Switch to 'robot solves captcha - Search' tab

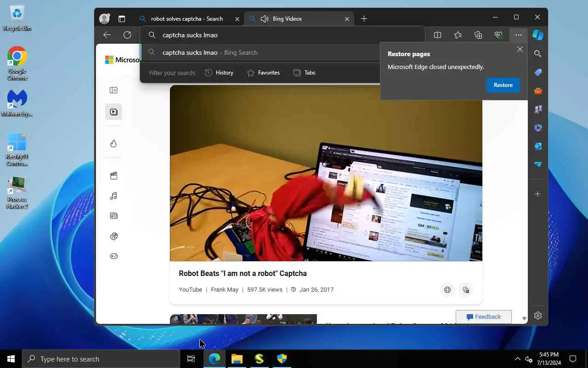click(x=187, y=19)
